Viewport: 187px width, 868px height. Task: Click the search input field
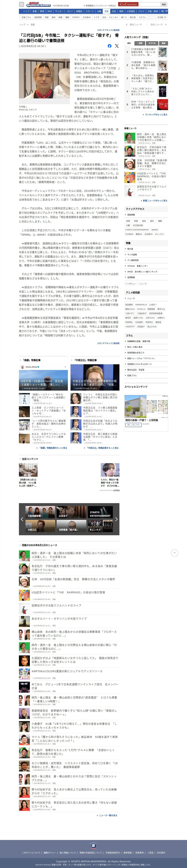[x=150, y=4]
